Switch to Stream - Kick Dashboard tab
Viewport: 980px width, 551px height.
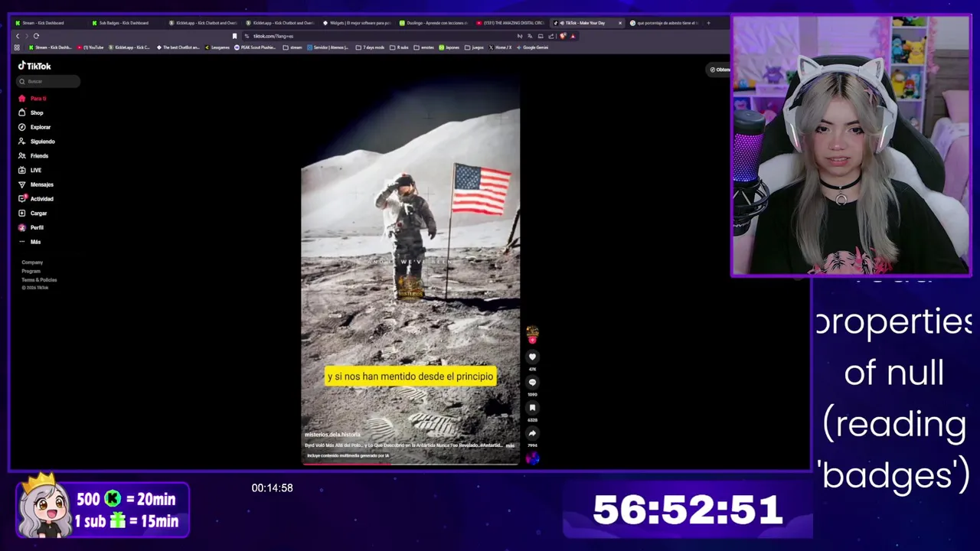pyautogui.click(x=49, y=23)
